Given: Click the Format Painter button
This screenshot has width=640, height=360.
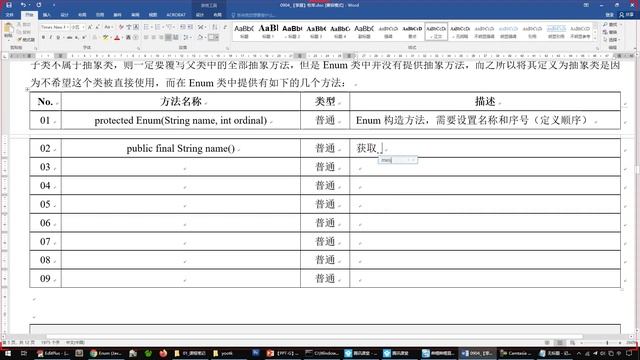Looking at the screenshot, I should tap(26, 39).
